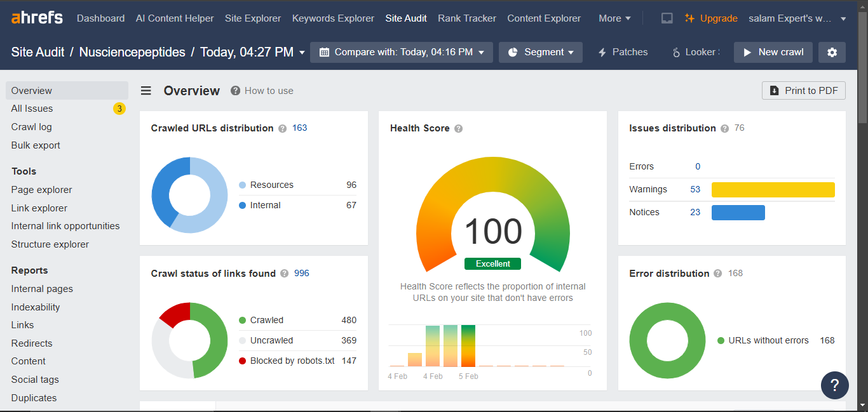Click the Uncrawled legend row showing 369
This screenshot has width=868, height=412.
tap(297, 340)
